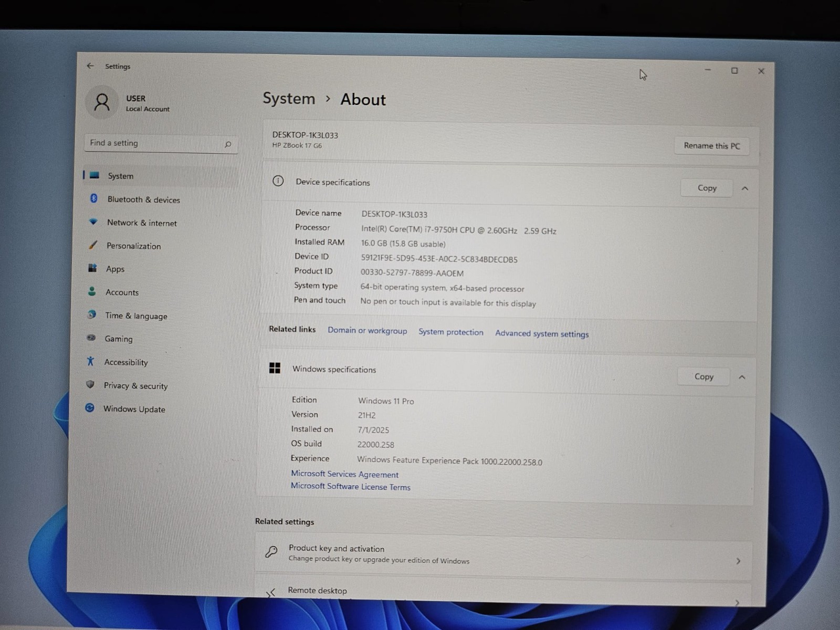The image size is (840, 630).
Task: Click the processor value i7-9750H text
Action: tap(459, 230)
